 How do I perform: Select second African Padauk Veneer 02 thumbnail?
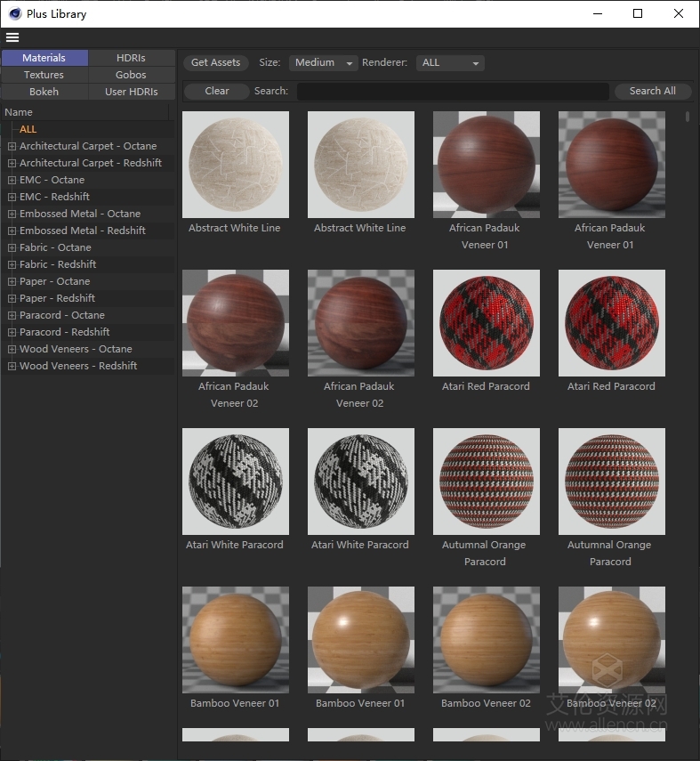(x=361, y=323)
